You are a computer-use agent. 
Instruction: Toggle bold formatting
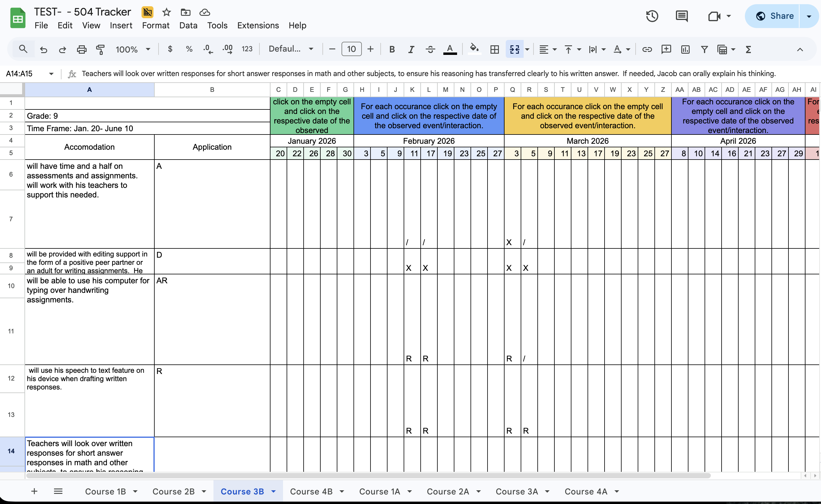pyautogui.click(x=392, y=49)
